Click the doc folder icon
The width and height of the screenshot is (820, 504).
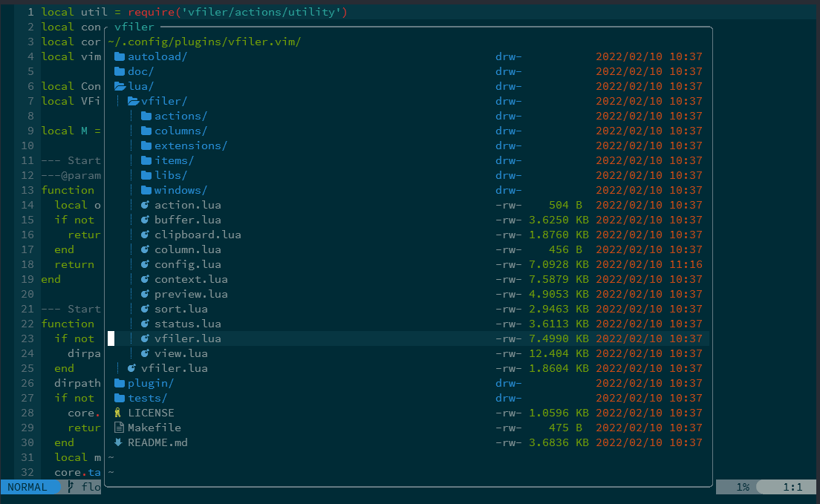(x=120, y=71)
